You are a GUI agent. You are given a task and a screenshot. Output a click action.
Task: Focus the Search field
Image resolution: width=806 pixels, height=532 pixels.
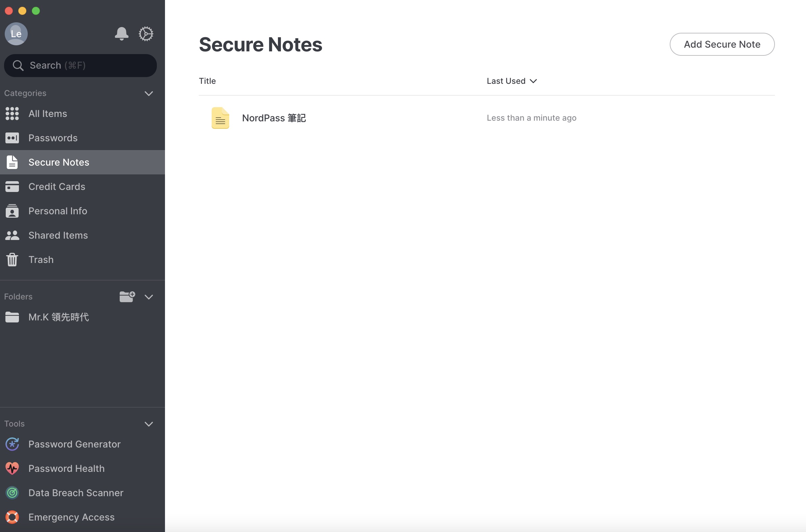pos(80,66)
